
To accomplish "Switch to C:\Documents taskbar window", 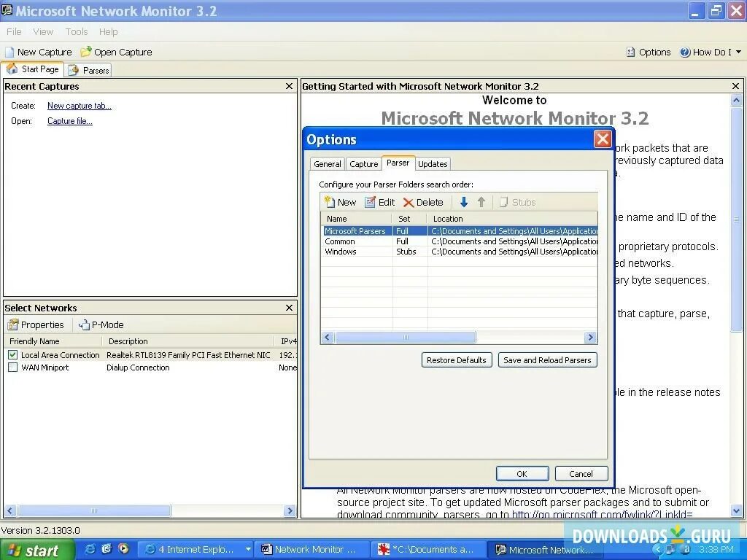I will [429, 550].
